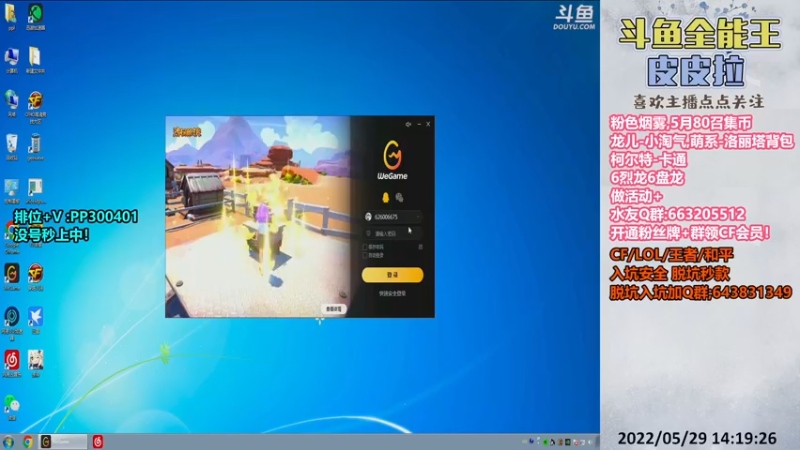The width and height of the screenshot is (800, 450).
Task: Open the Windows Start menu
Action: tap(8, 442)
